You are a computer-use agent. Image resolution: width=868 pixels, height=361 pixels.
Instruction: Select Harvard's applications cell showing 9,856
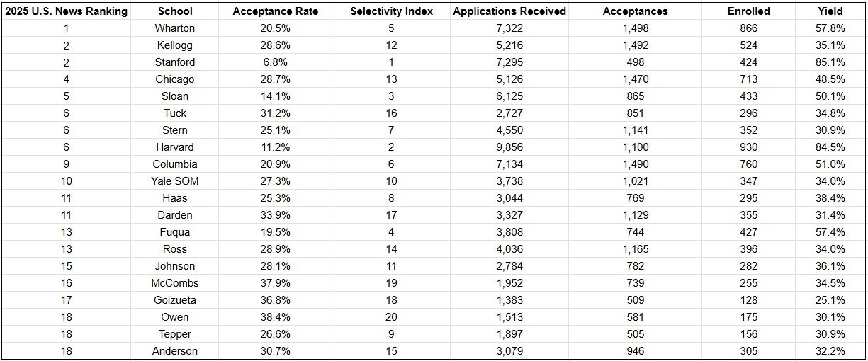[x=509, y=147]
